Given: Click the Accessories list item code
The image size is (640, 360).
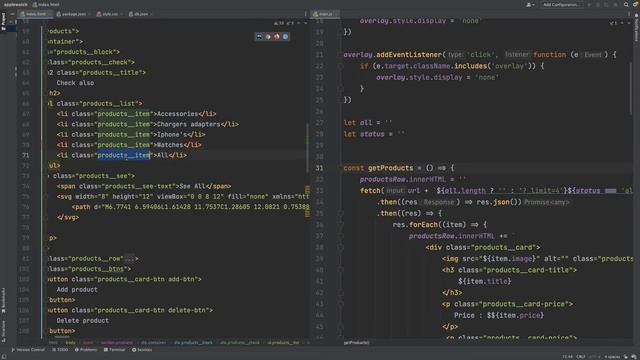Looking at the screenshot, I should pos(136,114).
